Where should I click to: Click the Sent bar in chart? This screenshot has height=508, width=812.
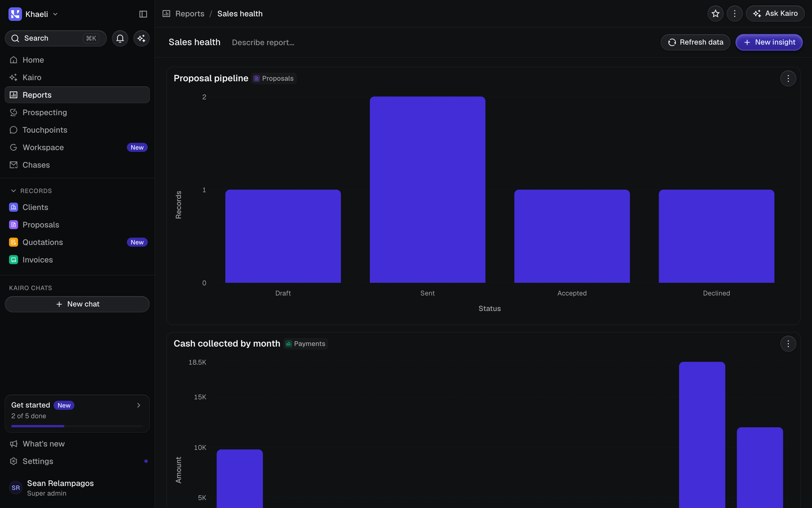click(x=427, y=190)
